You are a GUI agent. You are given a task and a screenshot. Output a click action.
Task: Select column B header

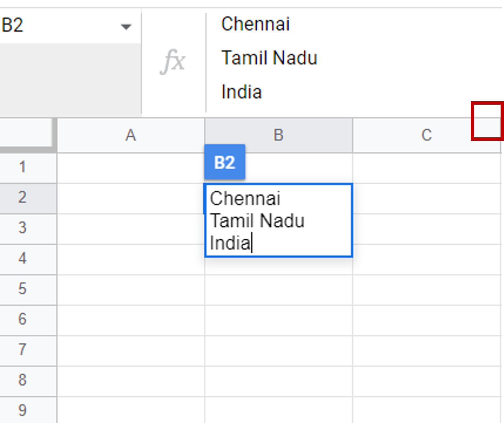279,135
